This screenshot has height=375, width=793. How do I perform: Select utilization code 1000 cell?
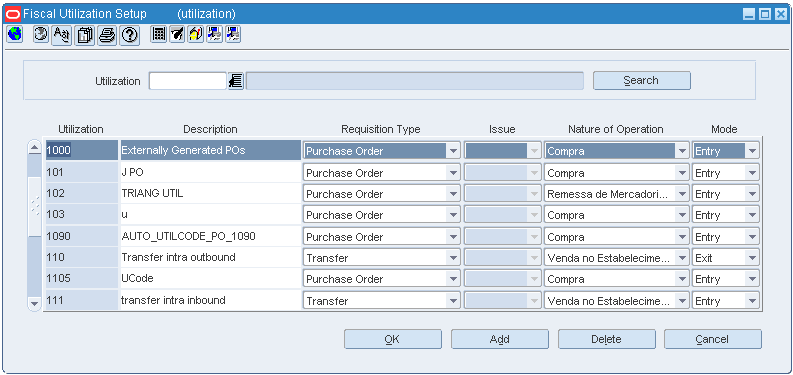[81, 150]
